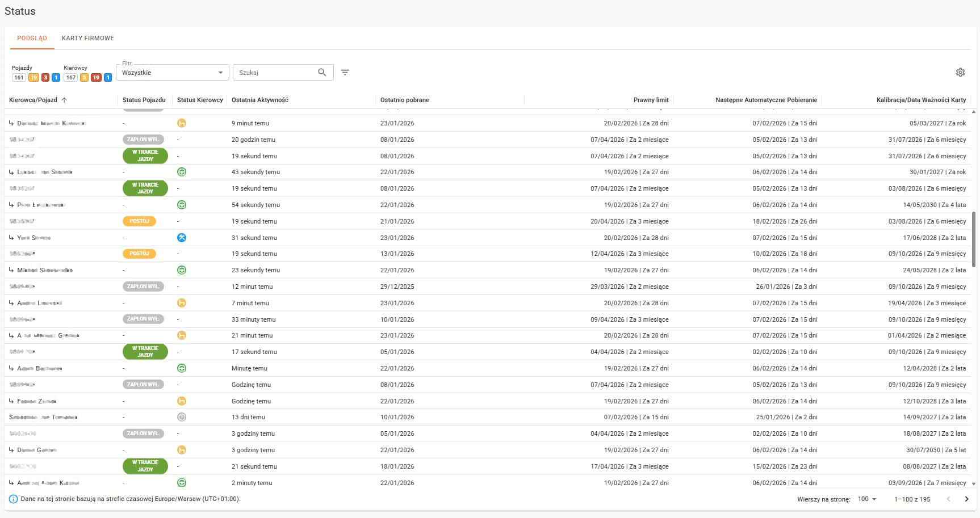Select the red Pojazdy counter badge
Image resolution: width=980 pixels, height=518 pixels.
pos(45,77)
